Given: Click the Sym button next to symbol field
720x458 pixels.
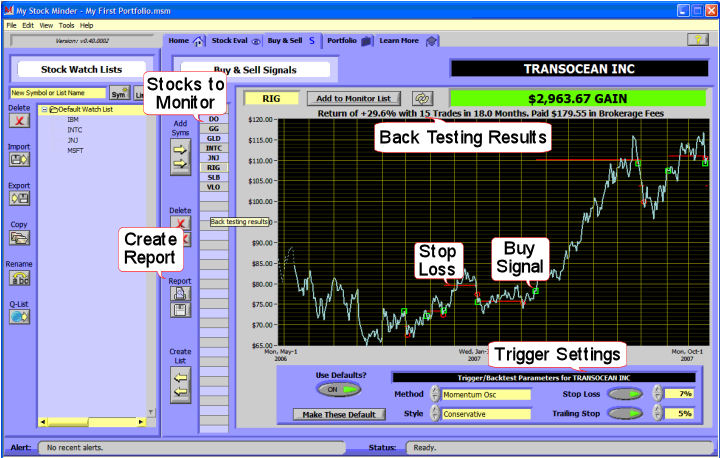Looking at the screenshot, I should coord(119,93).
